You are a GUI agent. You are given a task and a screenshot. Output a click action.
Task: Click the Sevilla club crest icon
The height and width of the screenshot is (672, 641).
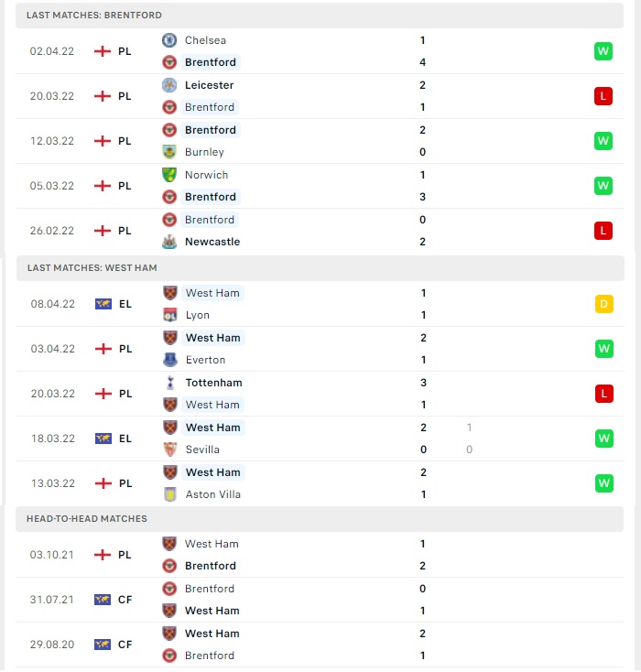pyautogui.click(x=170, y=450)
